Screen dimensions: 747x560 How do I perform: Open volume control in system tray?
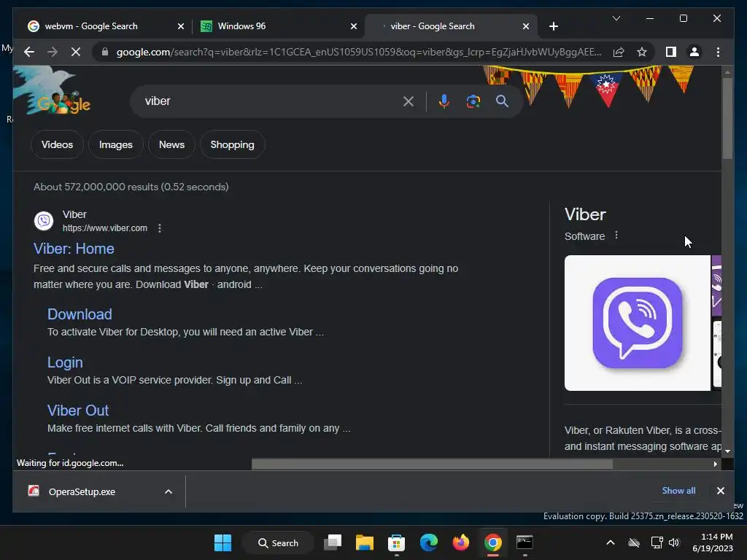point(673,542)
